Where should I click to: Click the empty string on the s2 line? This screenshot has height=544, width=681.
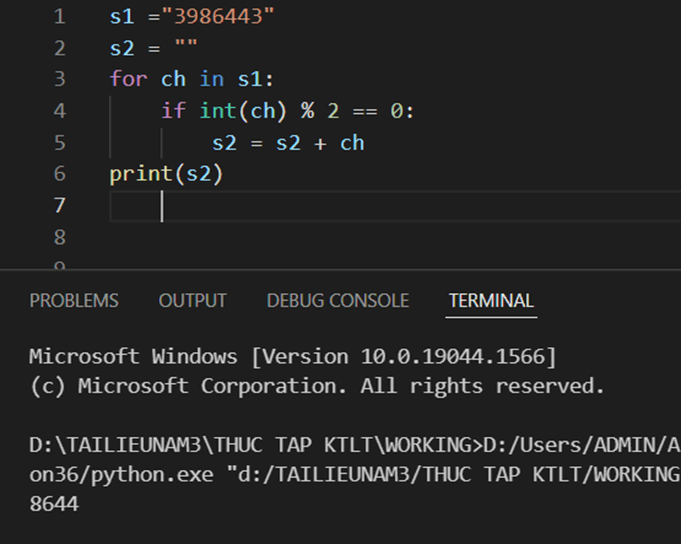click(185, 48)
